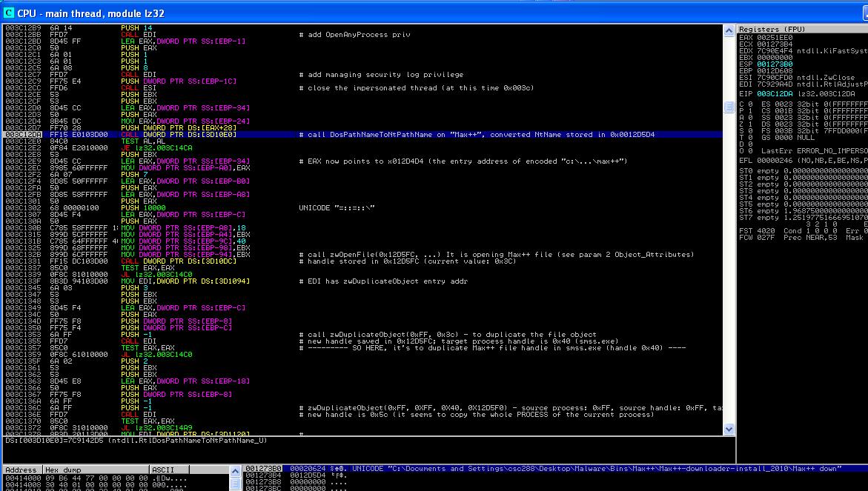Select dump row at address 00414008
This screenshot has height=491, width=868.
coord(115,486)
